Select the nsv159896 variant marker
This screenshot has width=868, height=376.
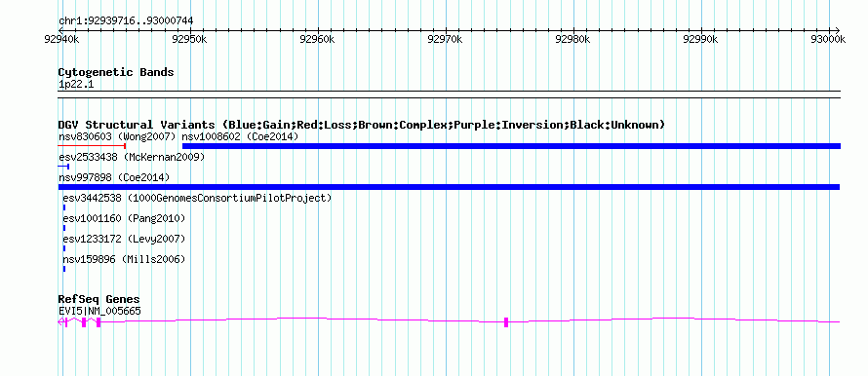(64, 269)
